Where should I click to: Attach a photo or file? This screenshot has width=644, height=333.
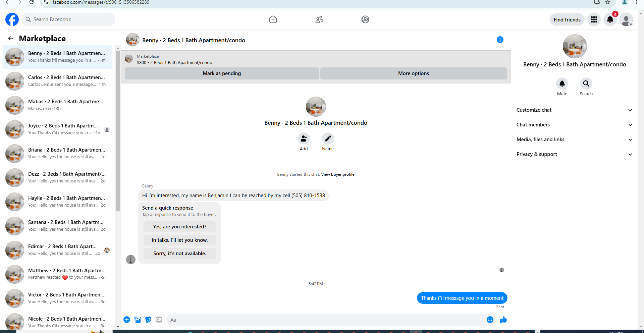[138, 320]
